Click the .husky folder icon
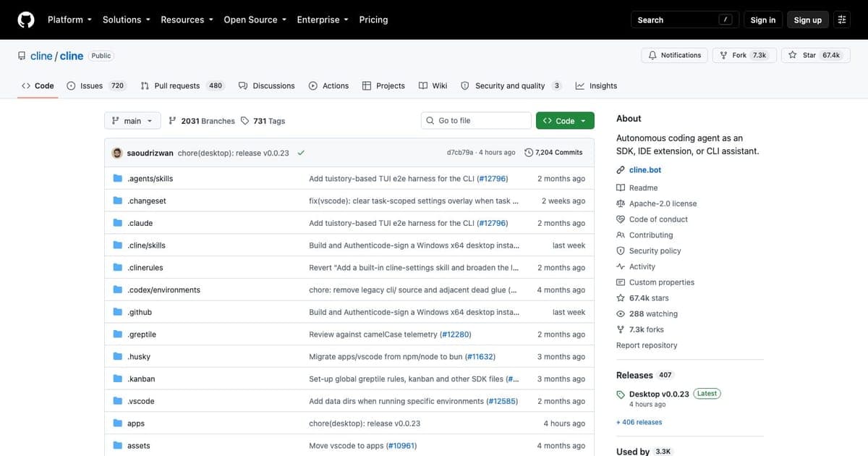Screen dimensions: 868x456 (118, 357)
